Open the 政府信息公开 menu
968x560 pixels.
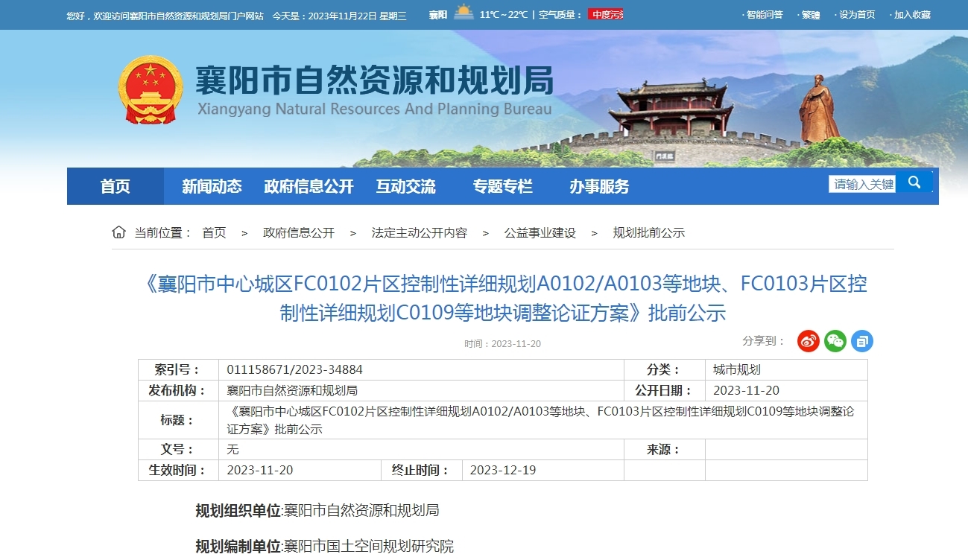pos(309,186)
